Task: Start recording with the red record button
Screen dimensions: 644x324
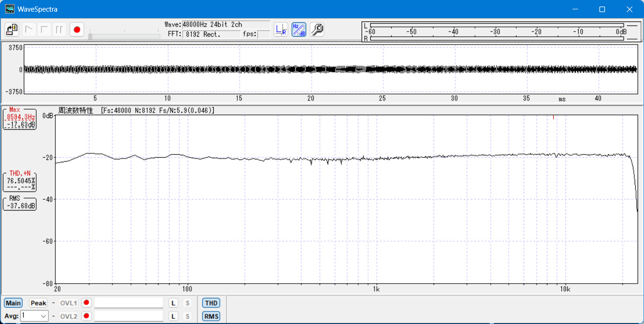Action: pos(77,30)
